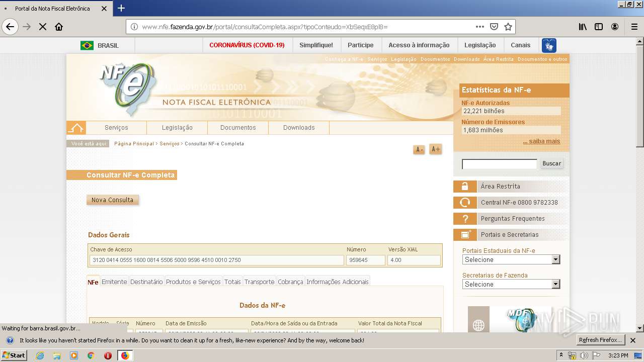
Task: Open the Área Restrita top link
Action: tap(499, 59)
